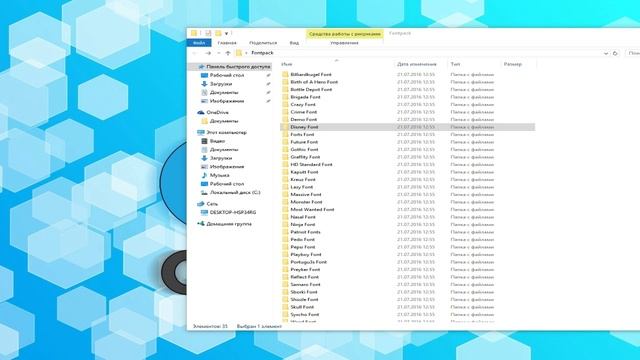This screenshot has width=640, height=360.
Task: Click the pin icon beside quick access Рабочий стол
Action: 268,76
